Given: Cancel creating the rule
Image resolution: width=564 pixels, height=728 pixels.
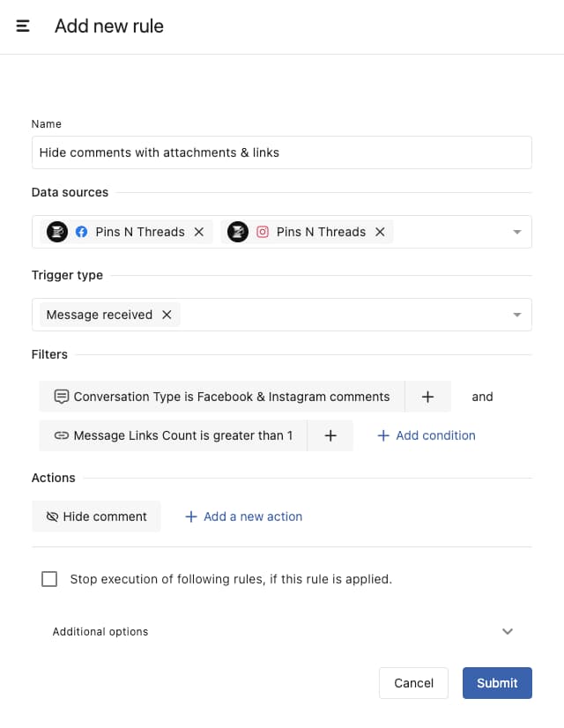Looking at the screenshot, I should (413, 682).
